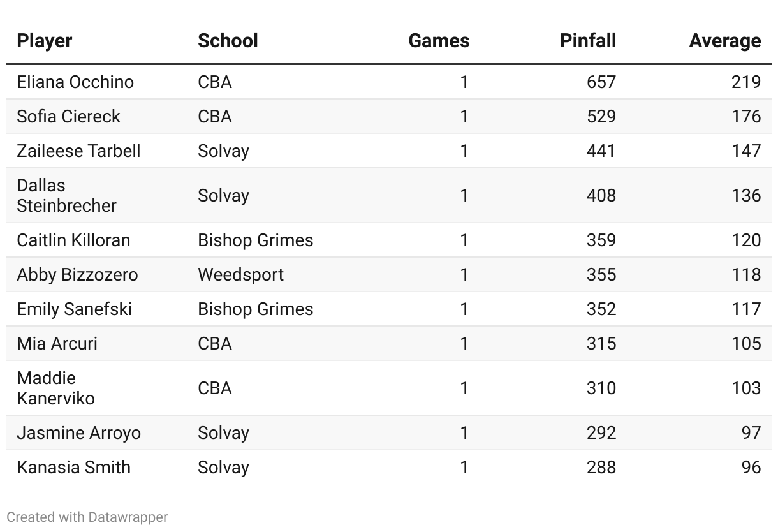
Task: Select the Eliana Occhino player name
Action: pyautogui.click(x=75, y=82)
